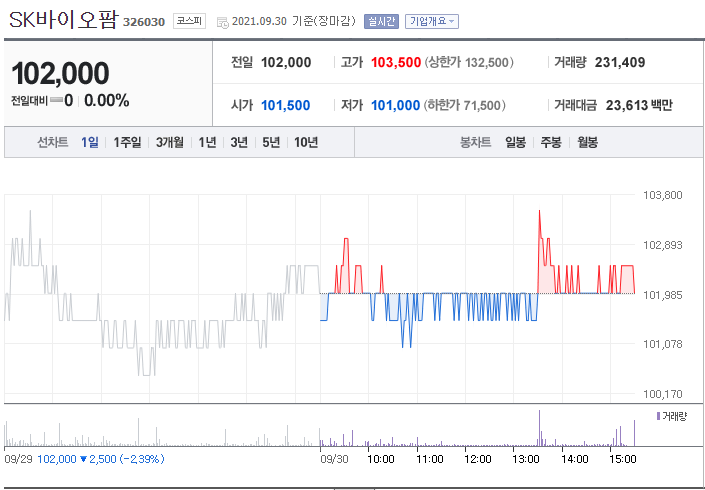Click the 상한가 132,500 text
Screen dimensions: 705x490
pos(469,62)
